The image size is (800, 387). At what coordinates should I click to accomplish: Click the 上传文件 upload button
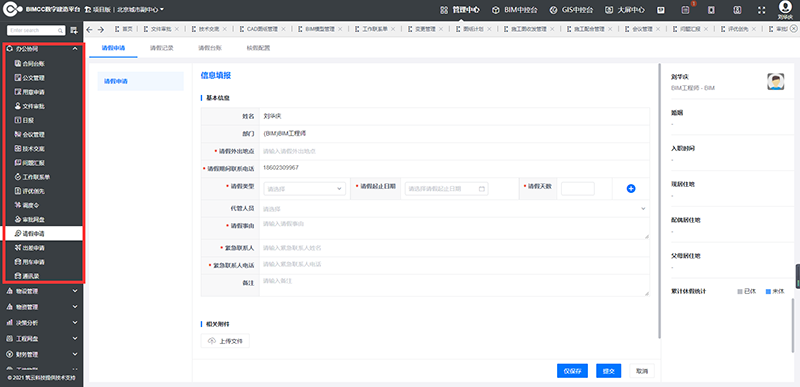pos(225,341)
